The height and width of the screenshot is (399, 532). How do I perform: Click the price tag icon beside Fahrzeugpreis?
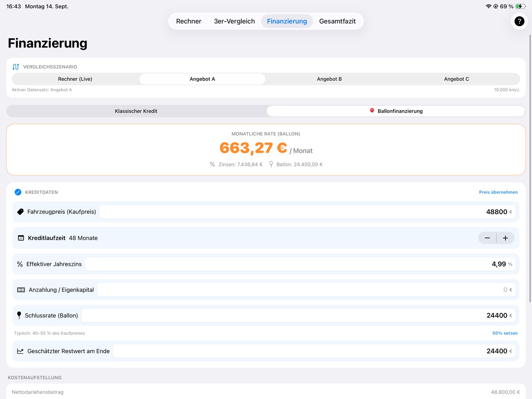(21, 212)
